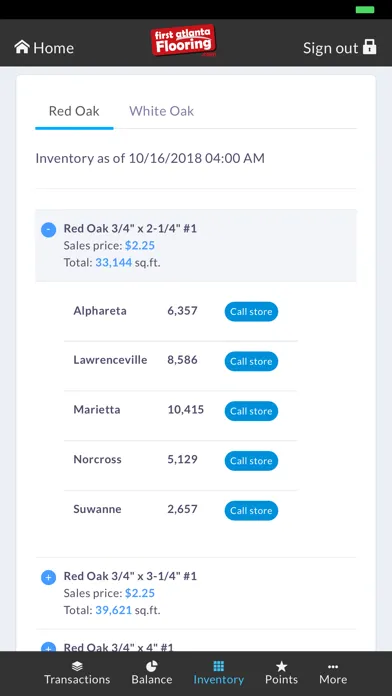Select the Inventory grid icon
Image resolution: width=392 pixels, height=696 pixels.
tap(218, 666)
